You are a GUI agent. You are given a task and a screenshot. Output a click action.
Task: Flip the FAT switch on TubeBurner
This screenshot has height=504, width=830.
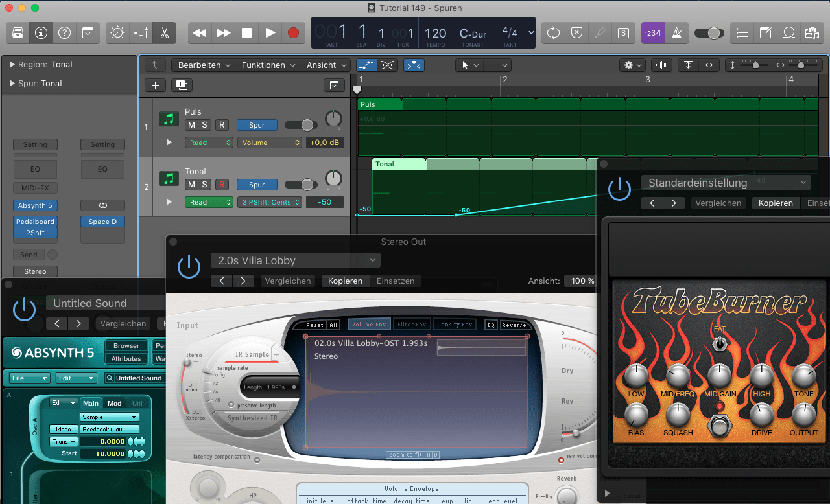click(x=719, y=343)
